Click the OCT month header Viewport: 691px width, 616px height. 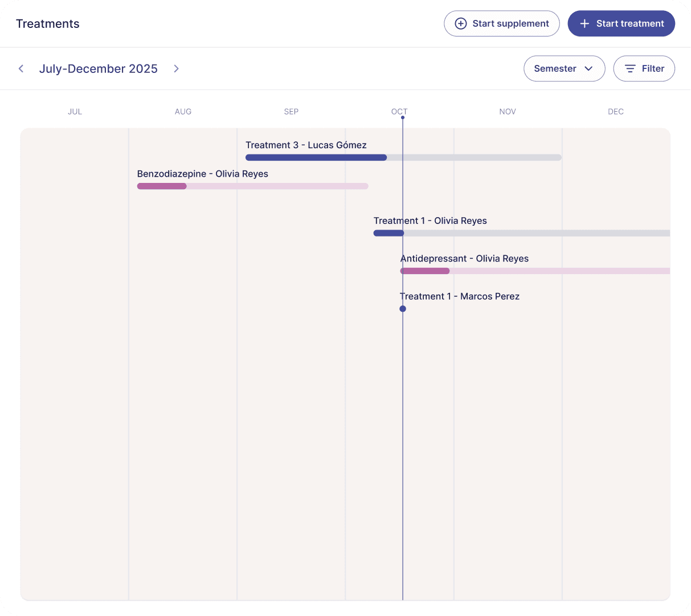tap(399, 112)
